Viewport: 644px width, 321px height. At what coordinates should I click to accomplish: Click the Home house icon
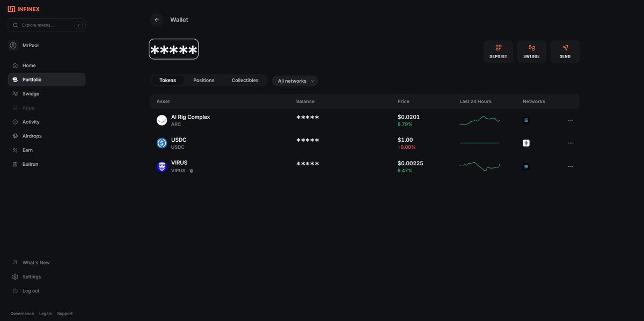pyautogui.click(x=15, y=65)
